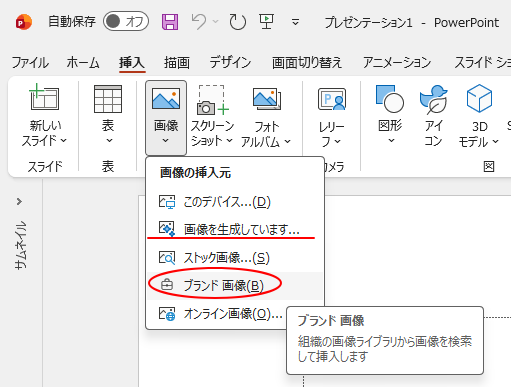Screen dimensions: 511x387
Task: Expand the フォトアルバム dropdown arrow
Action: point(287,142)
